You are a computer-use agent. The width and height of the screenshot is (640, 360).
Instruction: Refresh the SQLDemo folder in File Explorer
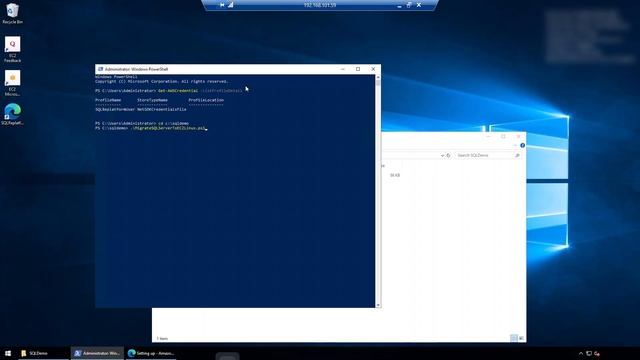click(448, 156)
